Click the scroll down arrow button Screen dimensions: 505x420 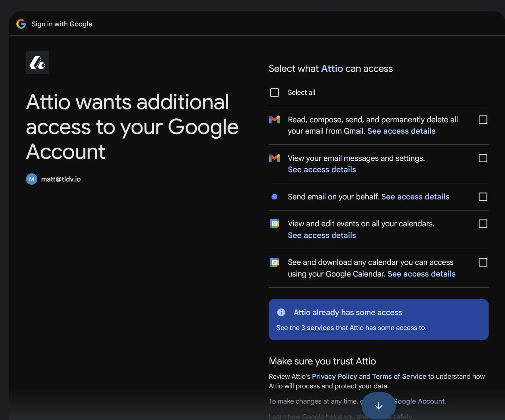378,406
